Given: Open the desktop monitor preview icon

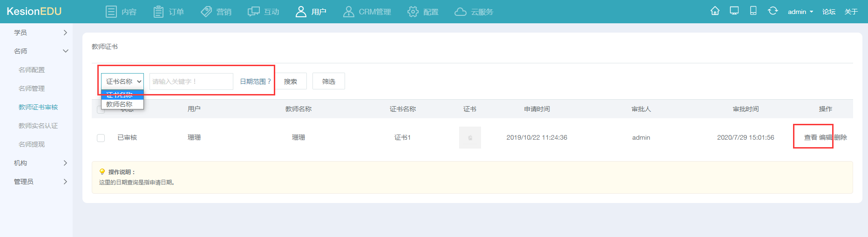Looking at the screenshot, I should click(734, 11).
